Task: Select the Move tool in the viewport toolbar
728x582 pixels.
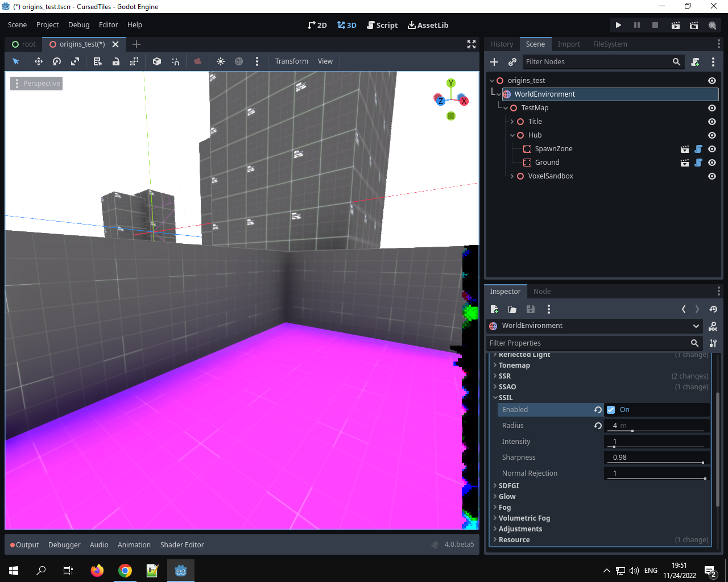Action: (38, 61)
